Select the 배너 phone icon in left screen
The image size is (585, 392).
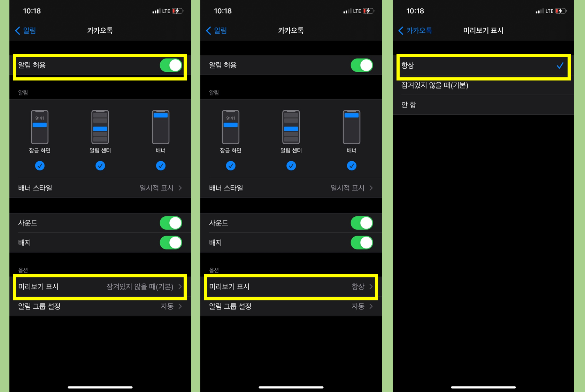(x=161, y=127)
